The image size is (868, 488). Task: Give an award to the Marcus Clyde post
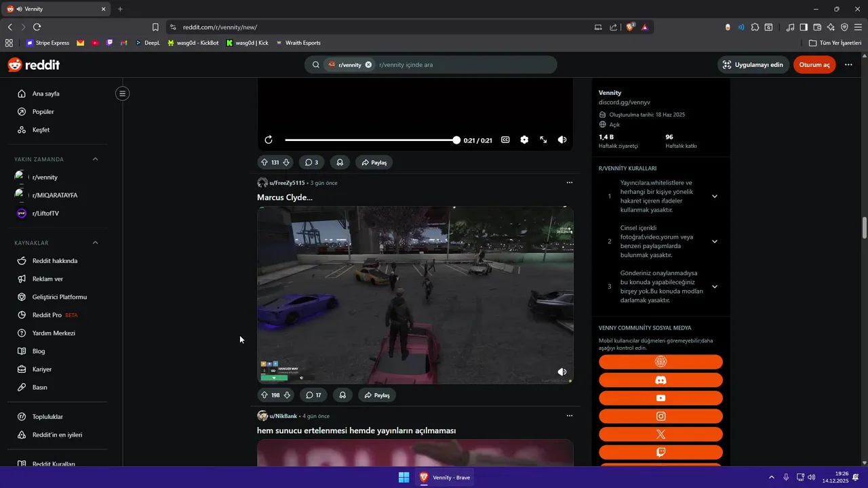pyautogui.click(x=342, y=395)
